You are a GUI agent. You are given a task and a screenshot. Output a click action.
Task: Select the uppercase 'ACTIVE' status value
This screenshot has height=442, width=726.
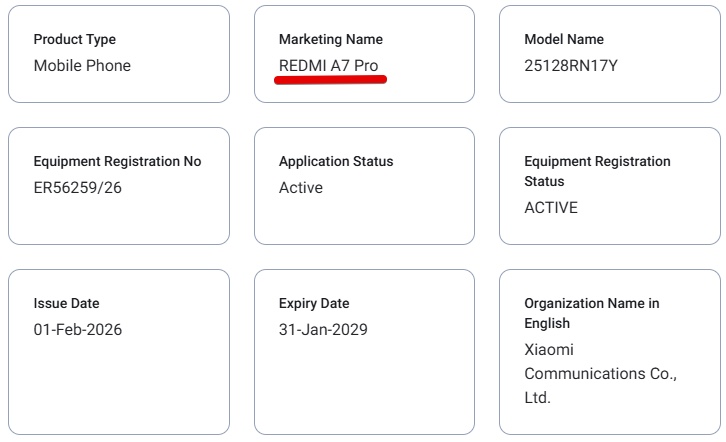[551, 208]
